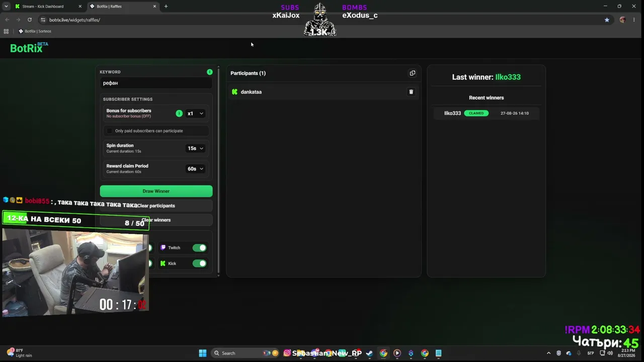This screenshot has width=644, height=362.
Task: Open the weather widget on the taskbar
Action: click(x=19, y=353)
